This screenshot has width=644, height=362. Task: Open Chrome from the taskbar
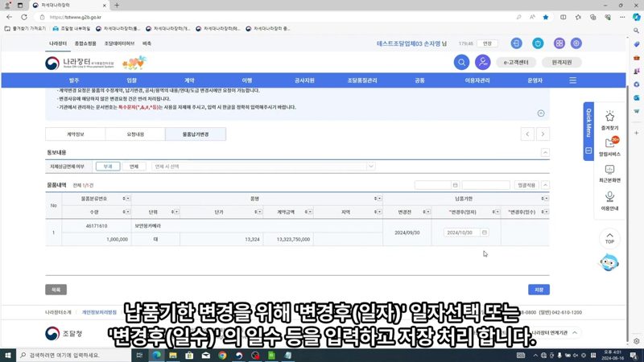pos(222,355)
